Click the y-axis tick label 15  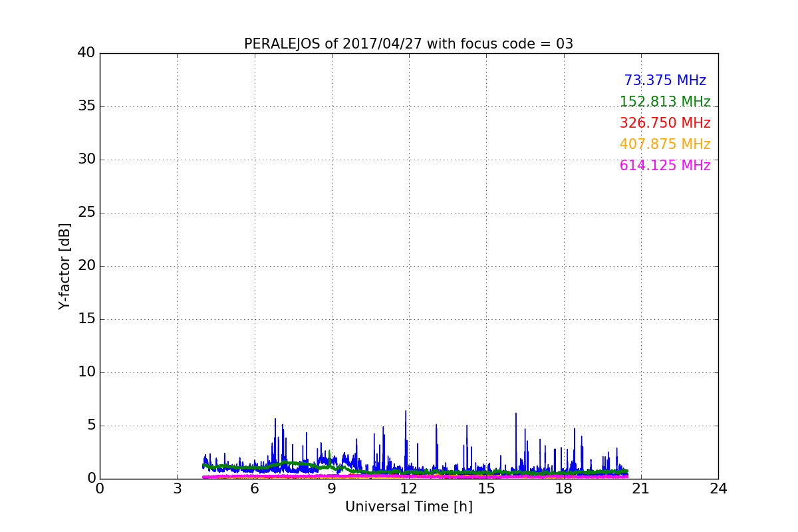tap(86, 319)
